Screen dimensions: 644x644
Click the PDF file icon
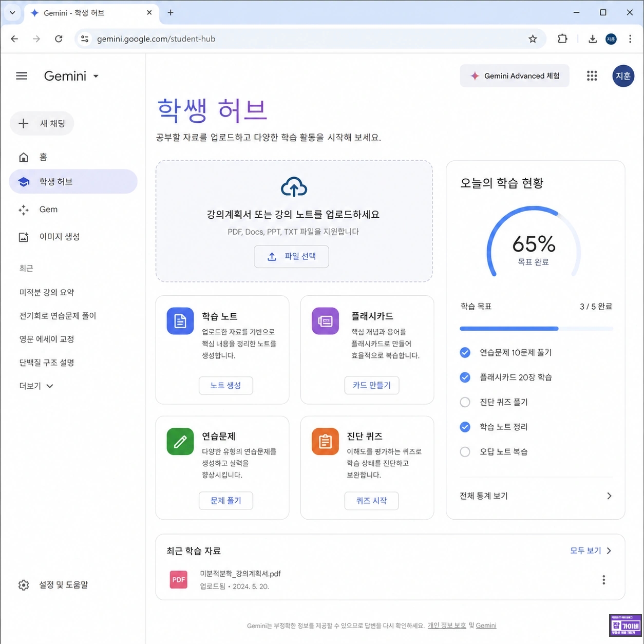(x=179, y=579)
